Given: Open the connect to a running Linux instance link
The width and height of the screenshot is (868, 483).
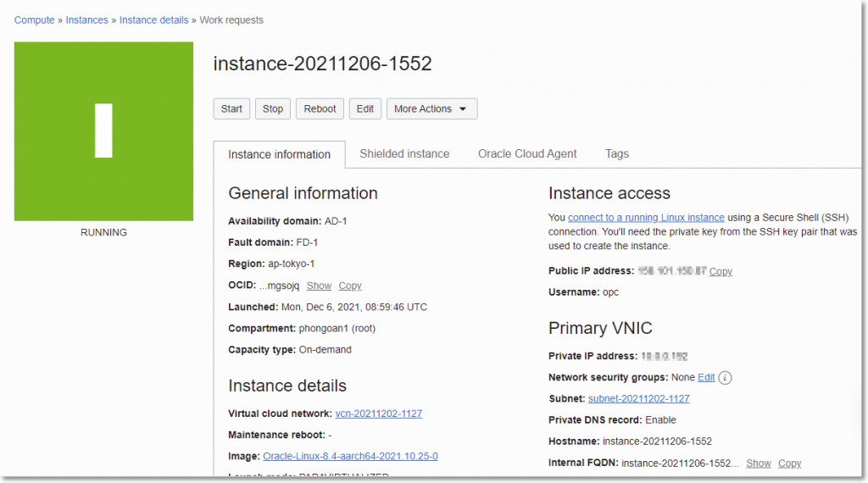Looking at the screenshot, I should pos(646,218).
